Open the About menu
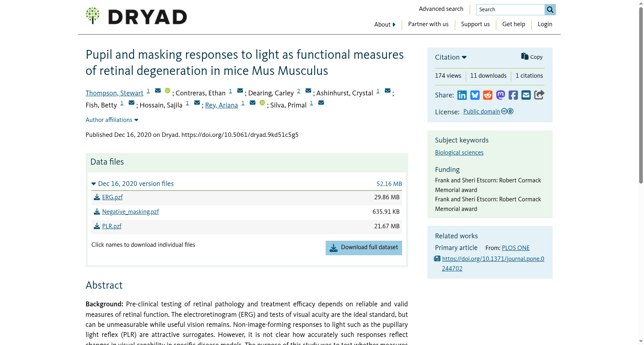 [x=385, y=25]
